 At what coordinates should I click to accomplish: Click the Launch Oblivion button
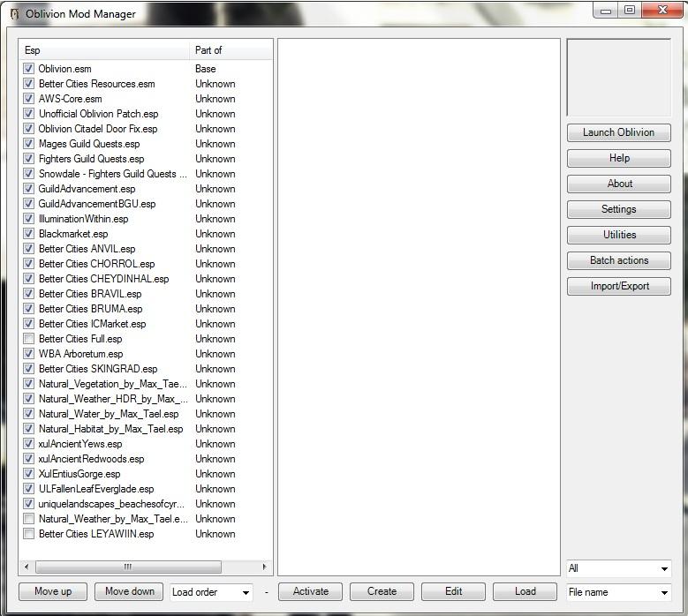619,132
